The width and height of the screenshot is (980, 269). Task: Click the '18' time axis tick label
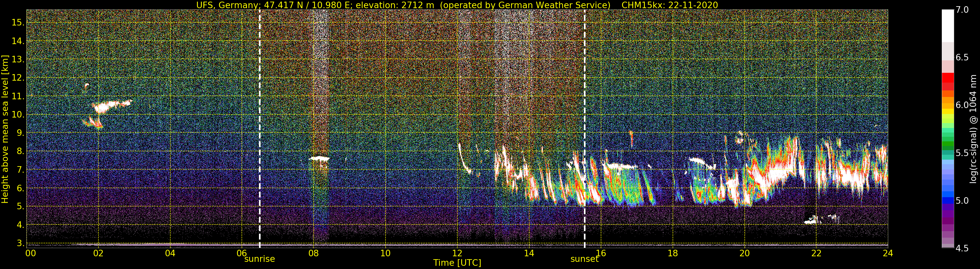pyautogui.click(x=673, y=253)
